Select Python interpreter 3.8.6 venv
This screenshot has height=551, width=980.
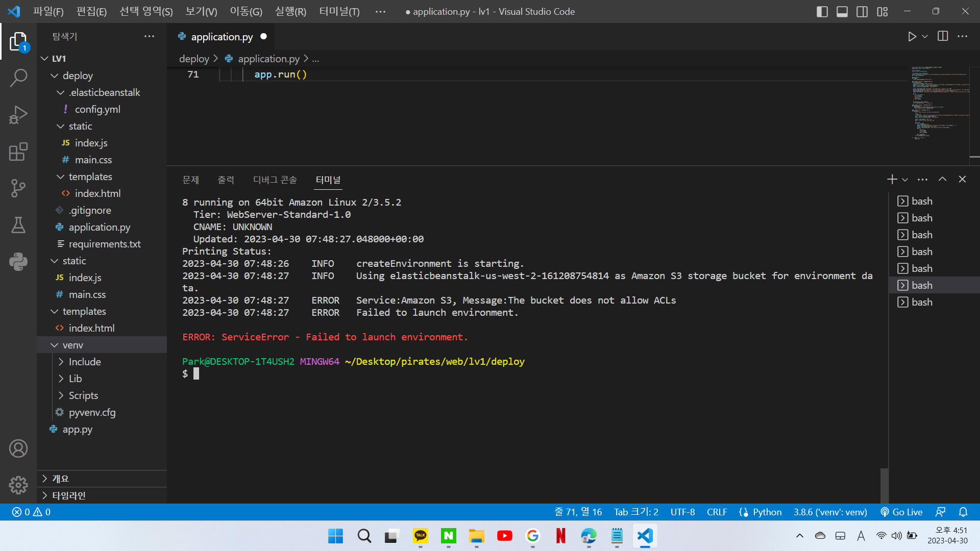coord(830,512)
